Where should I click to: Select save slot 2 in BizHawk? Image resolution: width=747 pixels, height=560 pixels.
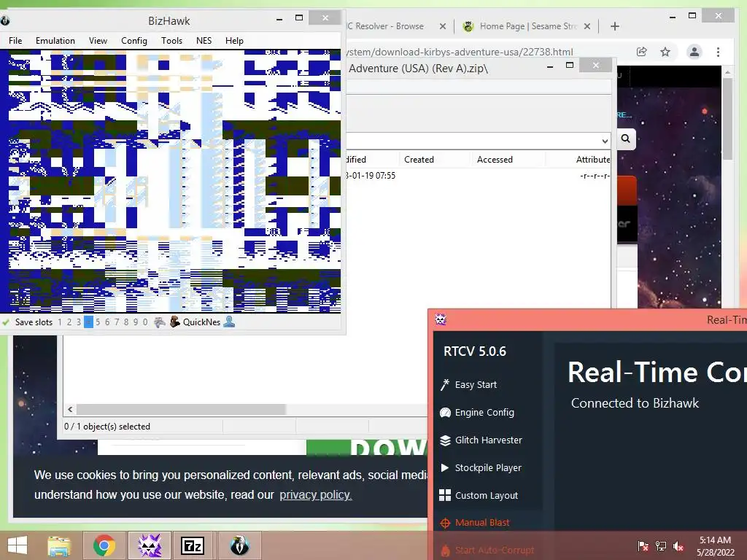click(69, 322)
